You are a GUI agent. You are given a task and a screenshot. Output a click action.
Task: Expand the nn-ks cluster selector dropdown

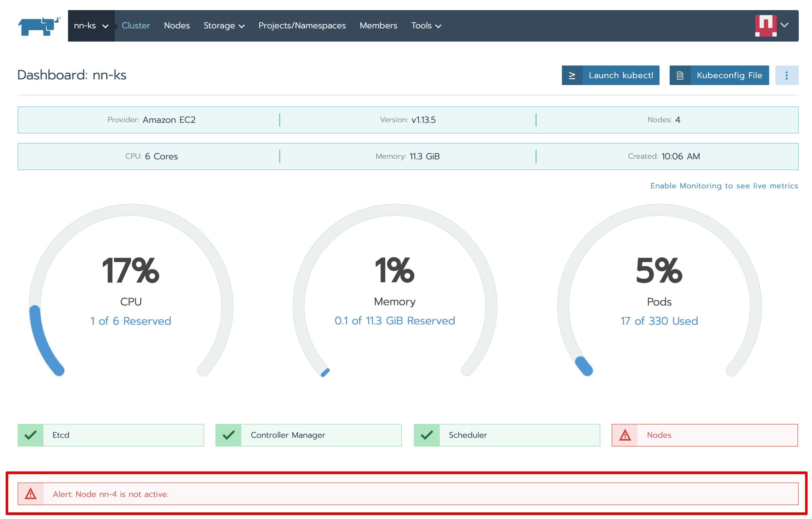91,26
